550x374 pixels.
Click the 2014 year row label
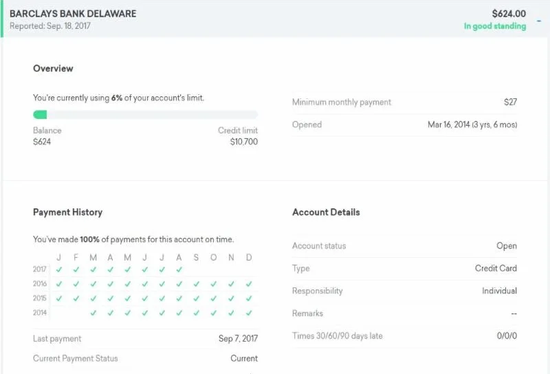click(x=40, y=313)
